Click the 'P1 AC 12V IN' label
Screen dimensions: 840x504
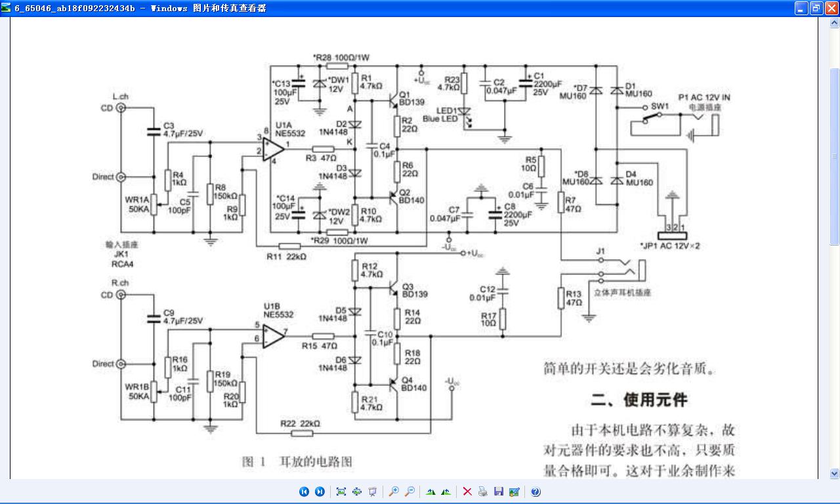(x=704, y=97)
